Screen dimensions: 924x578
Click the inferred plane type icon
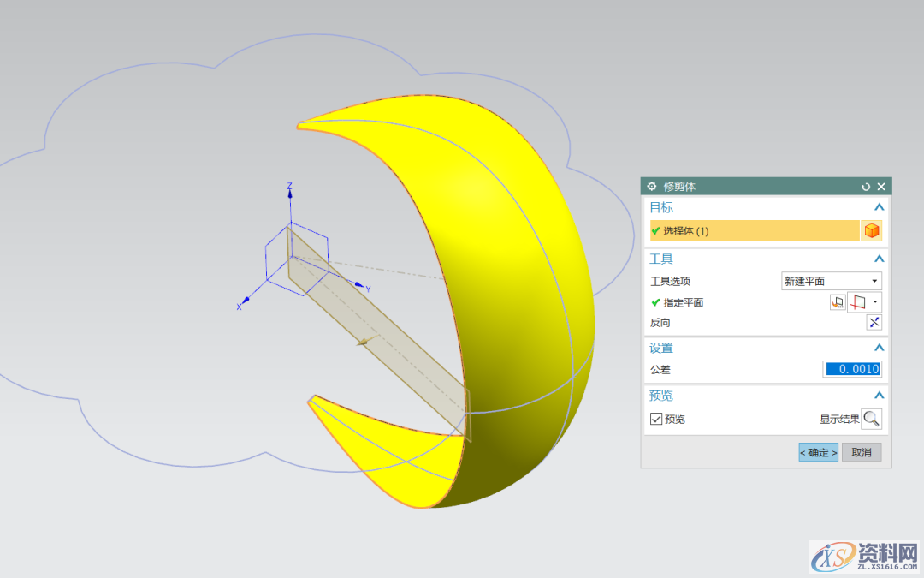coord(858,302)
